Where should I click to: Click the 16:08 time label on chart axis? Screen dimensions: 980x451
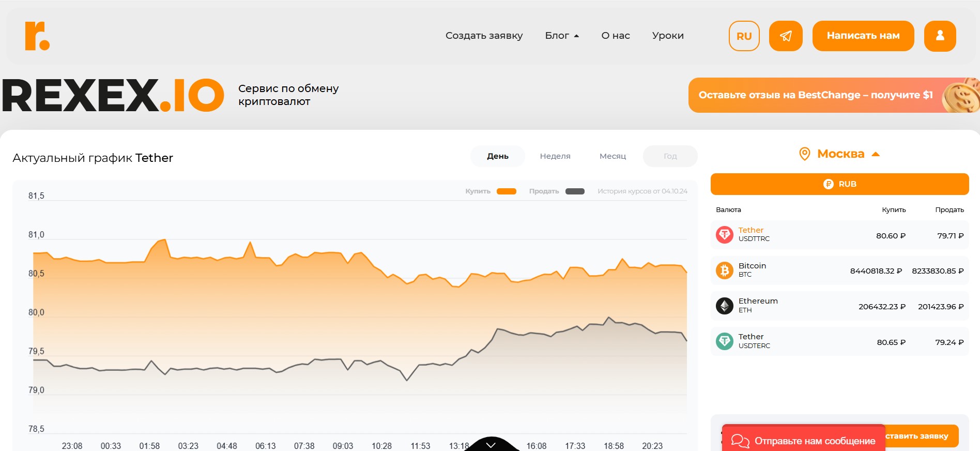[x=537, y=446]
